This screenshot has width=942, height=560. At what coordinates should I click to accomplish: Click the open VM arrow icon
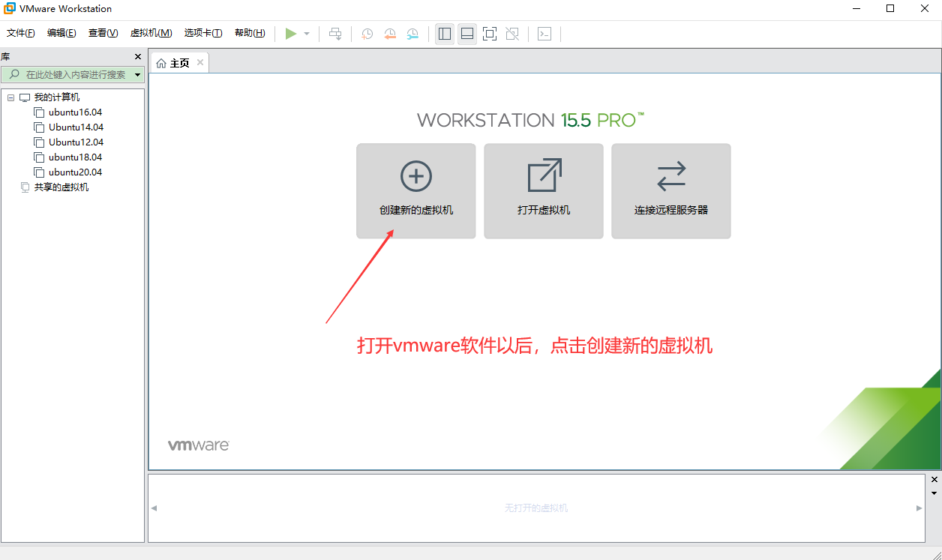(x=544, y=175)
